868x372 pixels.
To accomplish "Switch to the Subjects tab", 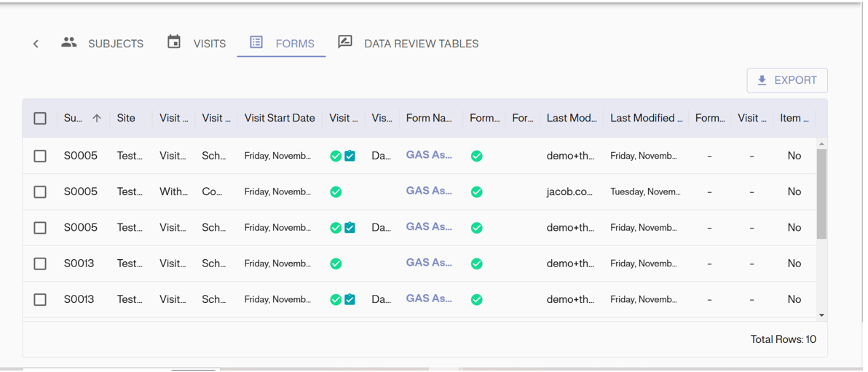I will (103, 44).
